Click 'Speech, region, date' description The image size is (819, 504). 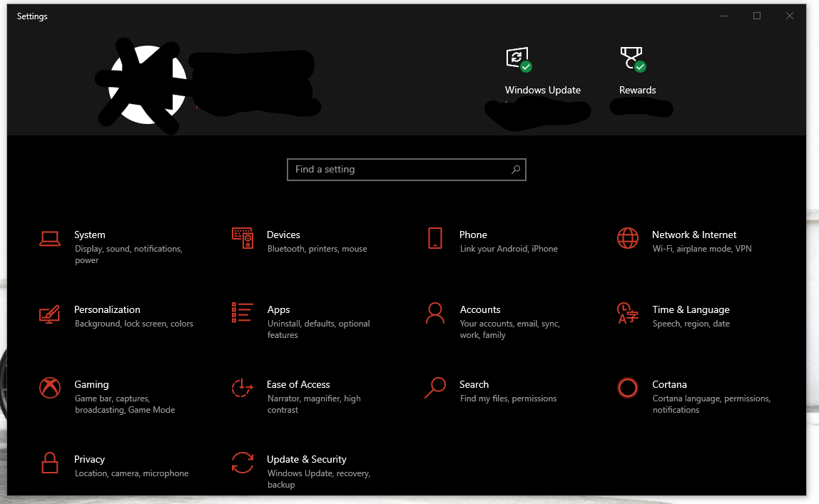pos(691,324)
